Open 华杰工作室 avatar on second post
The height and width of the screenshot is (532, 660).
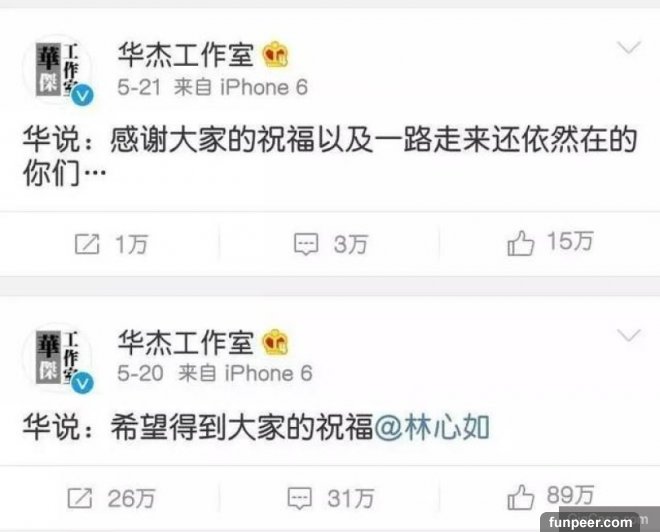(58, 358)
